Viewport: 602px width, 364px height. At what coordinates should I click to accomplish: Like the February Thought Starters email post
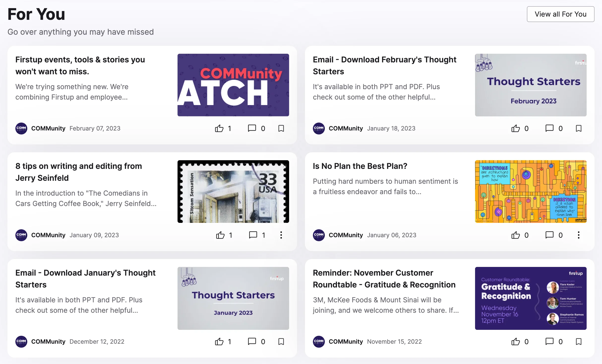tap(515, 128)
